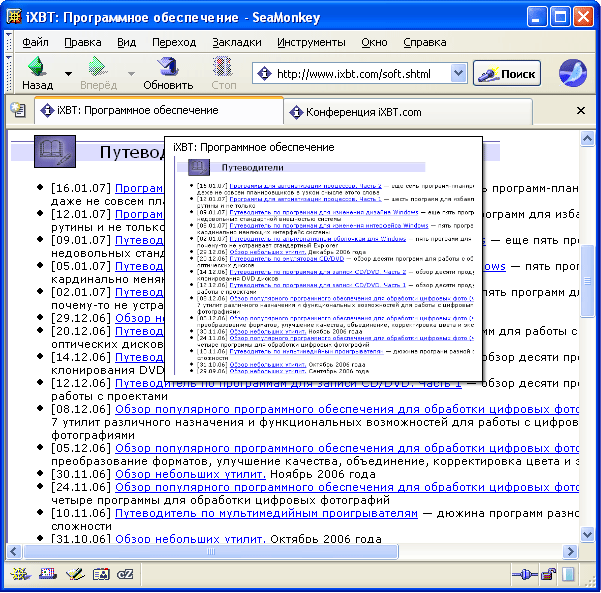
Task: Open the Инструменты menu
Action: point(311,42)
